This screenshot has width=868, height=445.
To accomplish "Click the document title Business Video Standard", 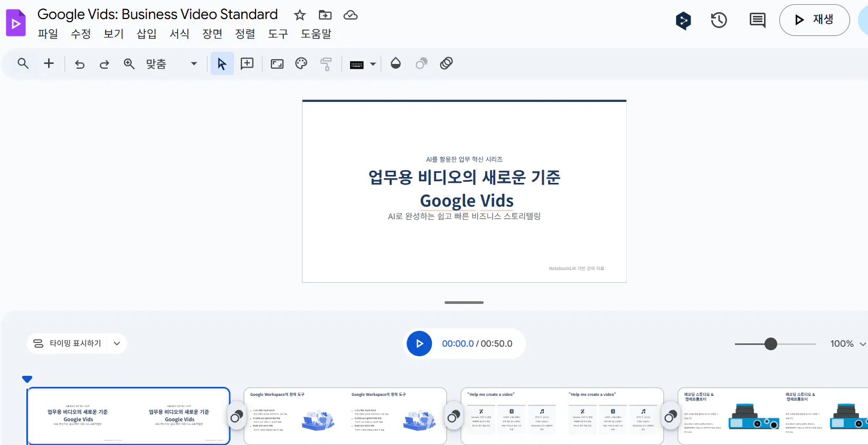I will coord(157,14).
